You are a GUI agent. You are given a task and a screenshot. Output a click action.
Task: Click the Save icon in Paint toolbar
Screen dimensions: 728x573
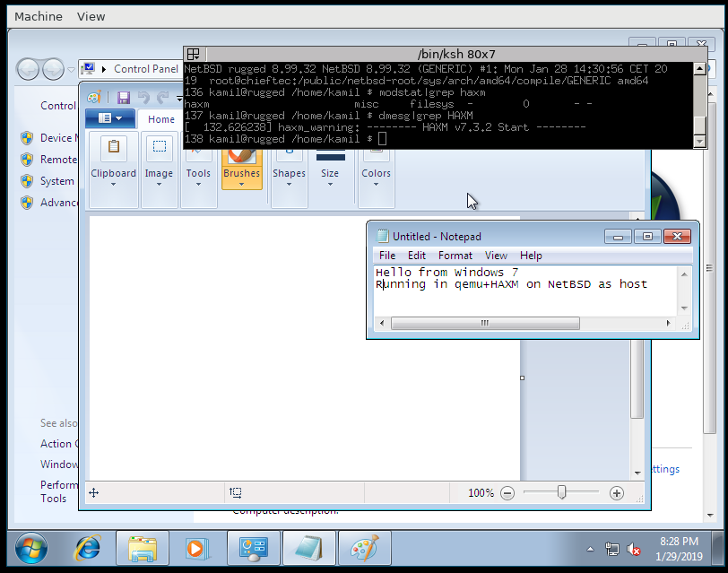click(124, 98)
